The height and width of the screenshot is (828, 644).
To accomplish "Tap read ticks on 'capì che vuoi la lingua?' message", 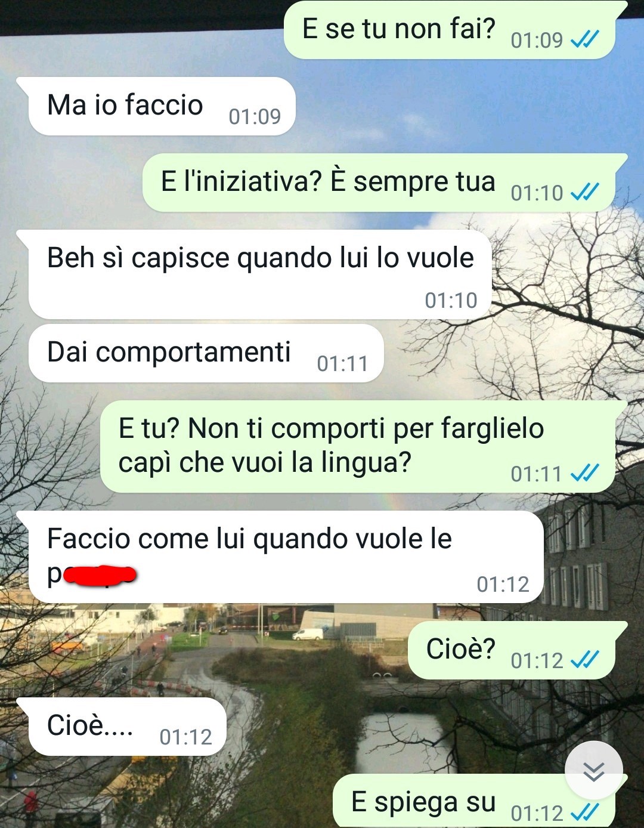I will (585, 474).
